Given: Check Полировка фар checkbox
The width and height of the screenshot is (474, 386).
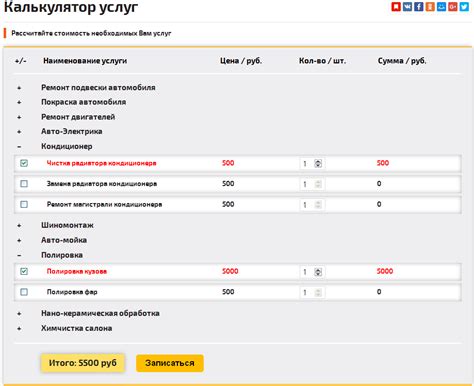Looking at the screenshot, I should 24,292.
